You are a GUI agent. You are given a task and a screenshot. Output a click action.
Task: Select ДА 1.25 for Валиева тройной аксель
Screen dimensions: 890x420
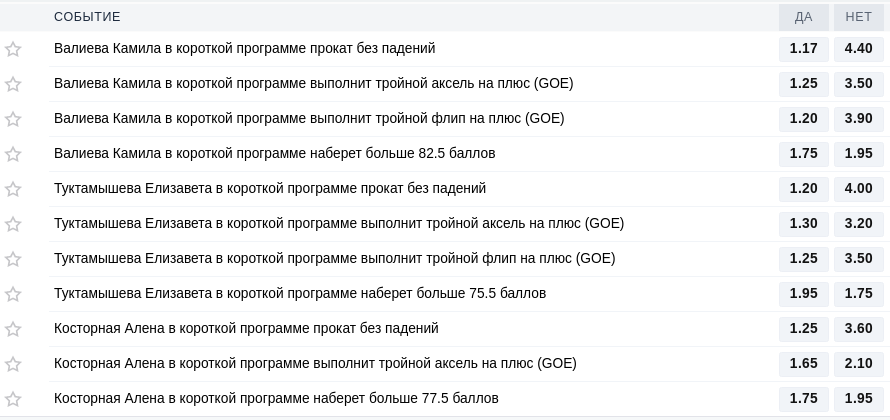(x=803, y=84)
